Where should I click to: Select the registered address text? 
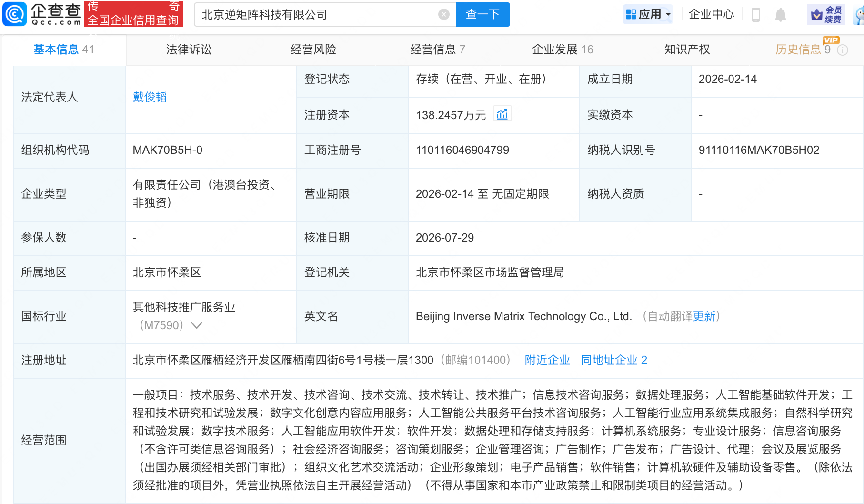[283, 360]
